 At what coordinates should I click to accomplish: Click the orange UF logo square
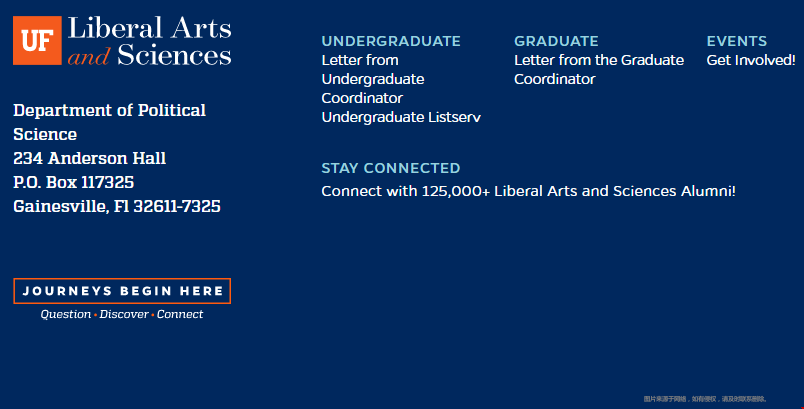[37, 40]
